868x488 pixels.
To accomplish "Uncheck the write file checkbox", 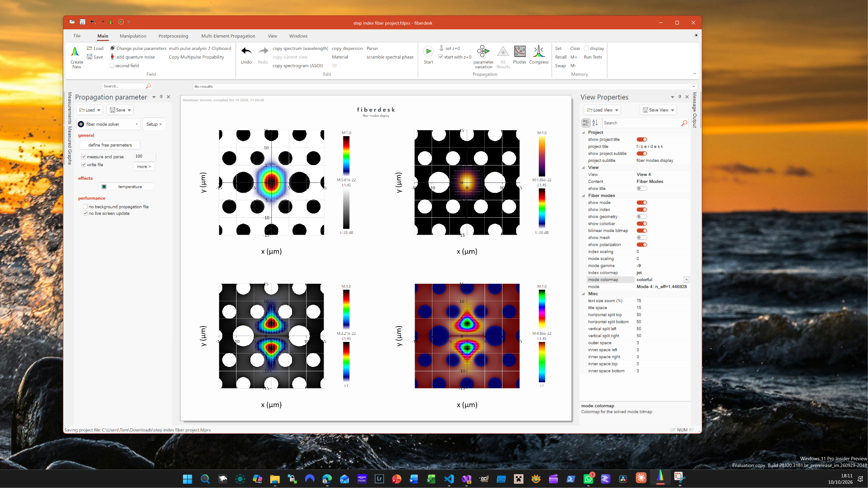I will pos(83,165).
